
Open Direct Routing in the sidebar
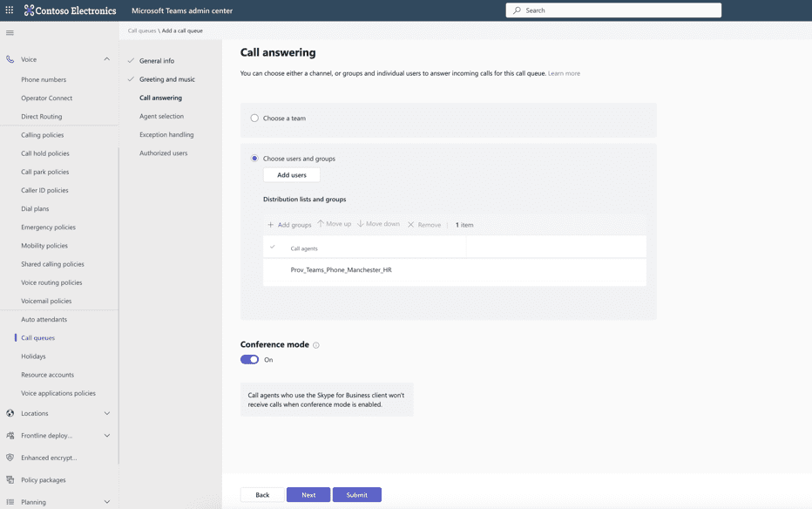point(42,117)
